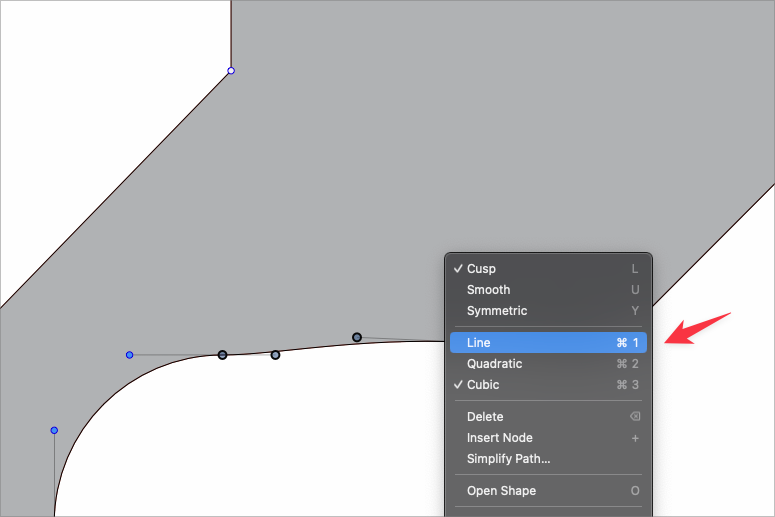
Task: Select the middle dark-outlined path node
Action: (275, 355)
